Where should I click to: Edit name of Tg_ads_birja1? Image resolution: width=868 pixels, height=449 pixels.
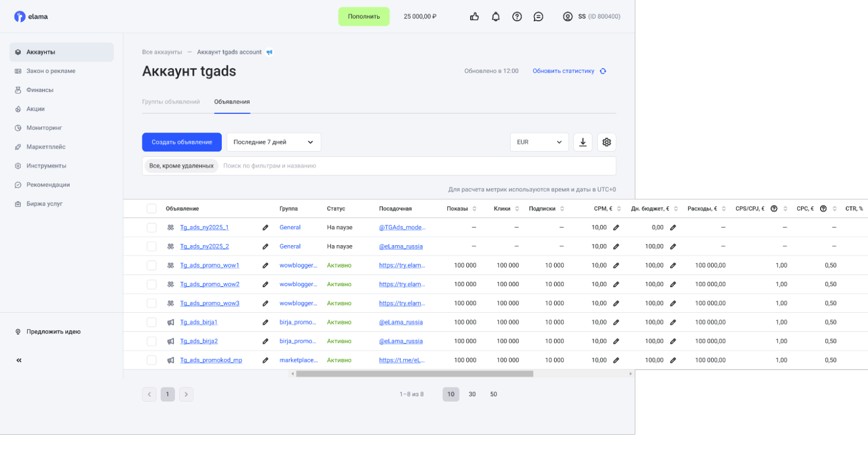pos(265,322)
